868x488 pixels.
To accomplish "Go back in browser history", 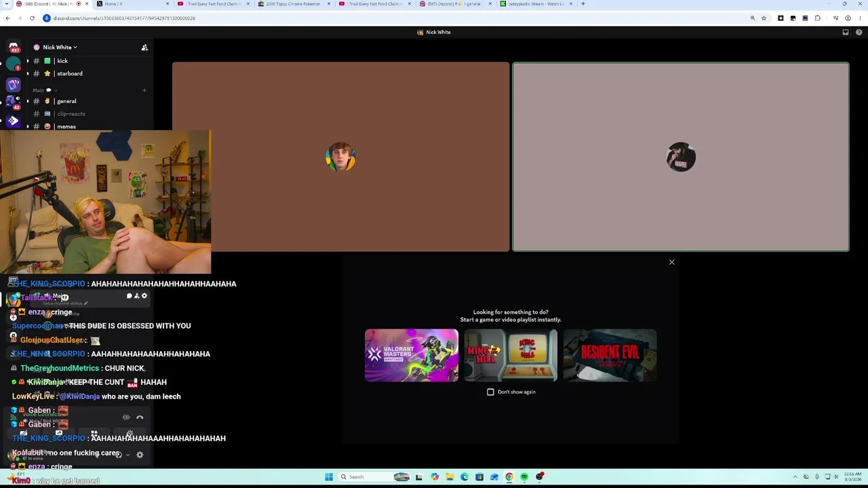I will (7, 18).
